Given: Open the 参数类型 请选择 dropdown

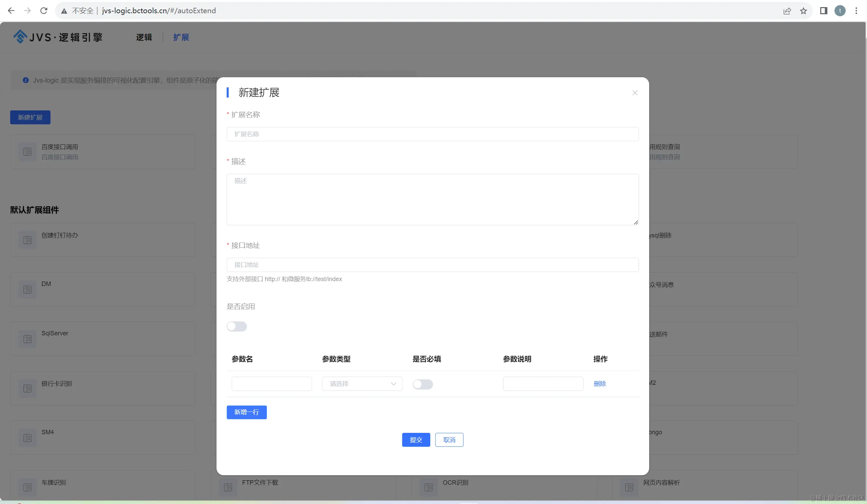Looking at the screenshot, I should click(358, 384).
